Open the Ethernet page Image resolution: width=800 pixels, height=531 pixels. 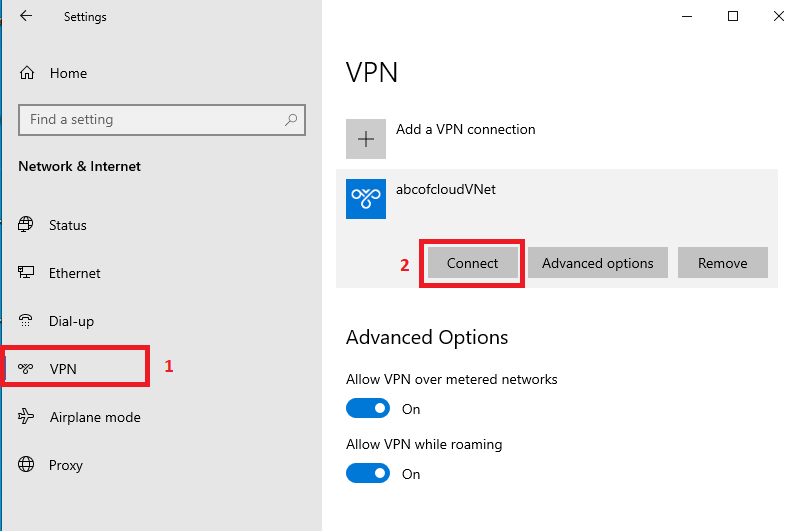74,273
